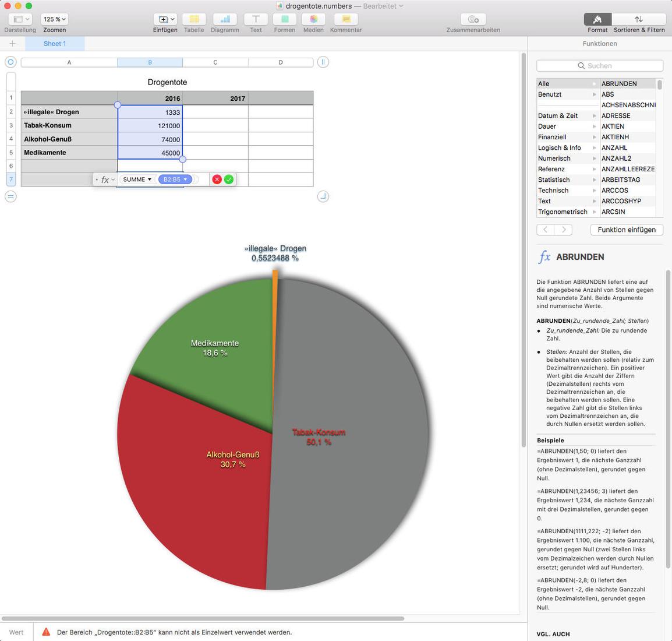Select the Medikamente row label cell
The image size is (672, 641).
coord(69,153)
